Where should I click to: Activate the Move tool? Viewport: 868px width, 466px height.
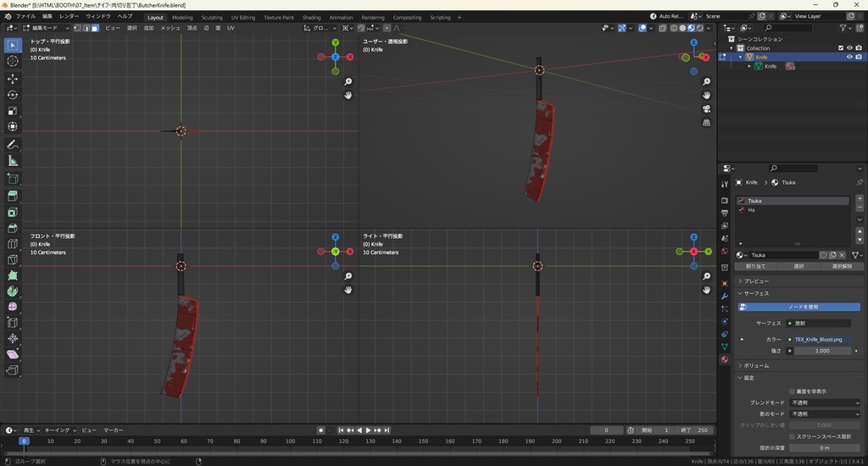point(13,79)
